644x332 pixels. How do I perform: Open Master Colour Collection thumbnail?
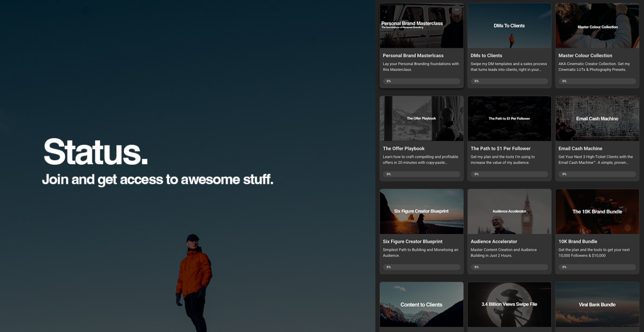597,26
